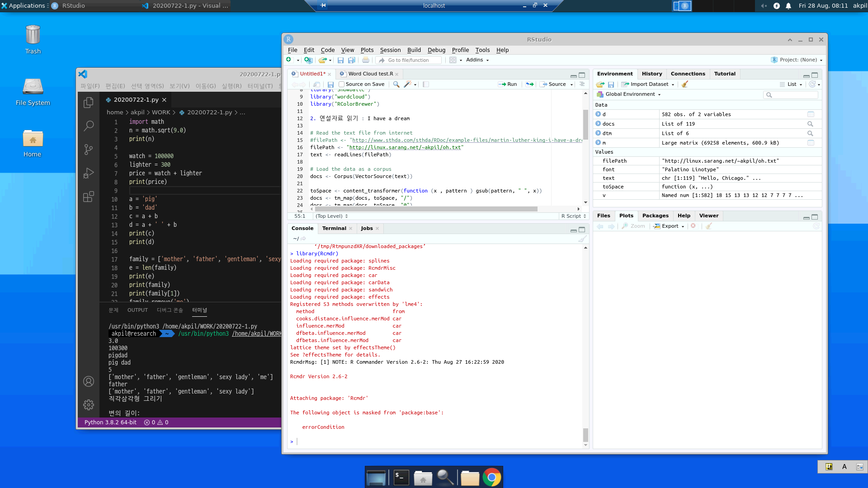Open the Addins dropdown

point(477,60)
